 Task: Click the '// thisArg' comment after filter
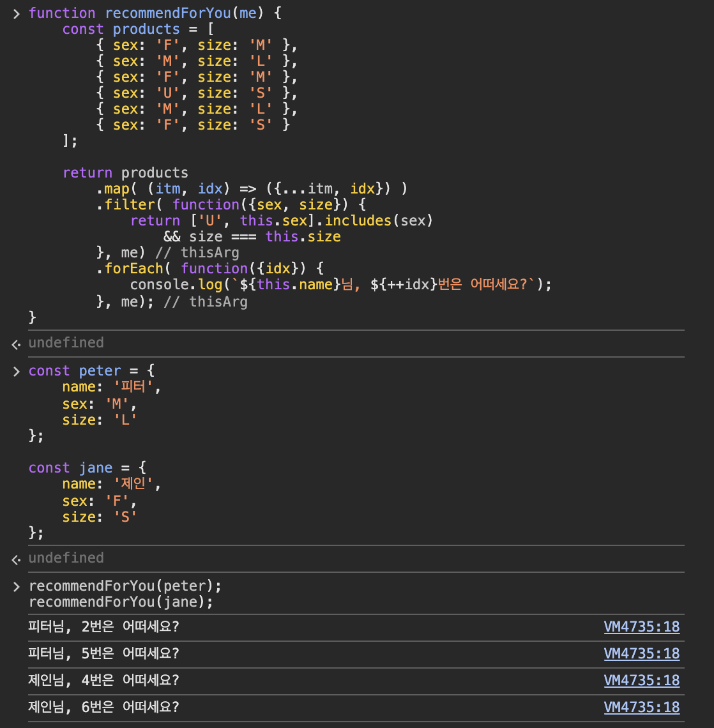[x=197, y=253]
